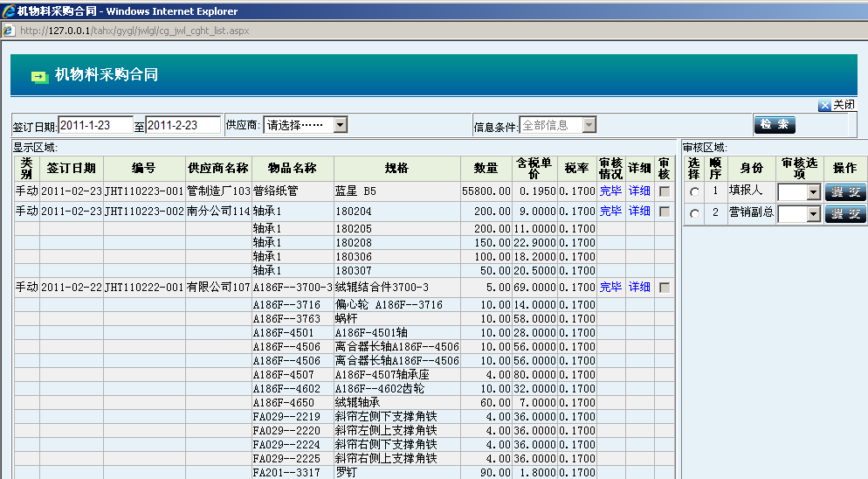Click the address bar URL

coord(135,31)
